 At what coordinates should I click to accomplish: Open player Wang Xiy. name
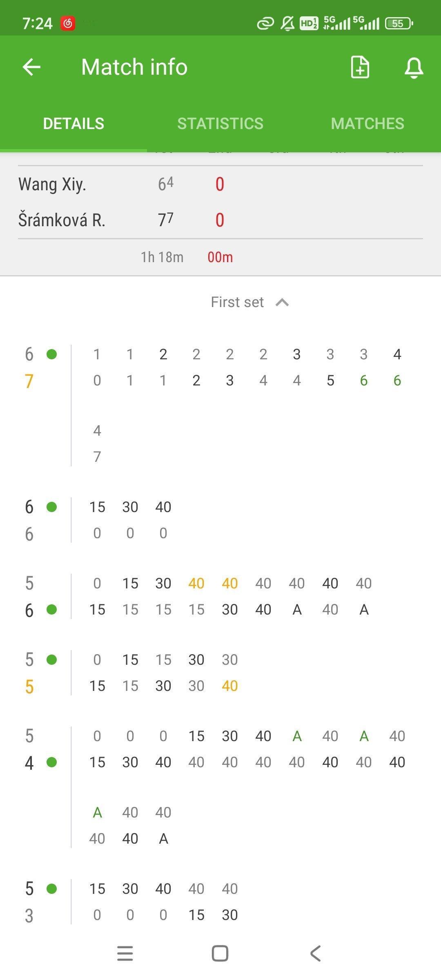pyautogui.click(x=52, y=185)
